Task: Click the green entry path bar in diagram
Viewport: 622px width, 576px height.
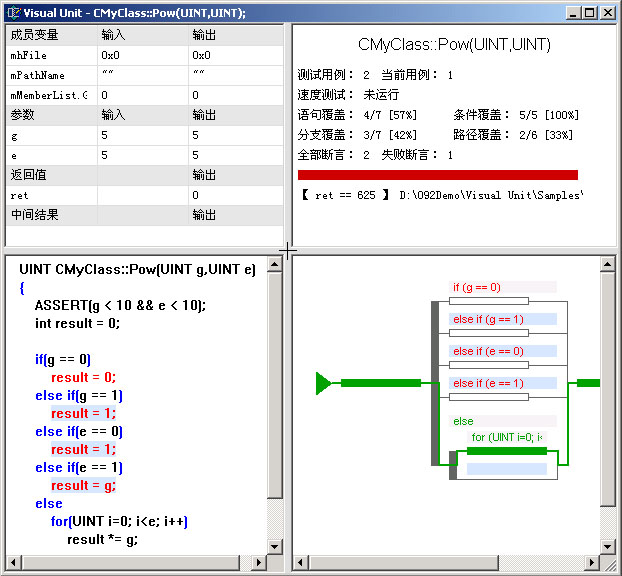Action: coord(381,383)
